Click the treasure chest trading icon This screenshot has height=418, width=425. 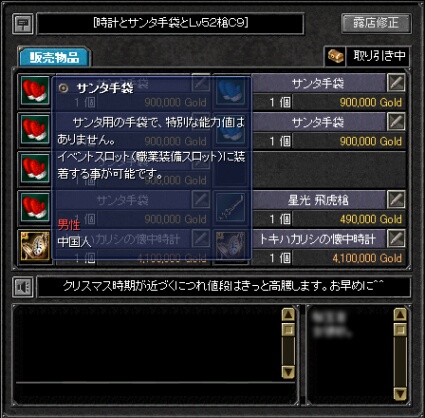[x=335, y=56]
